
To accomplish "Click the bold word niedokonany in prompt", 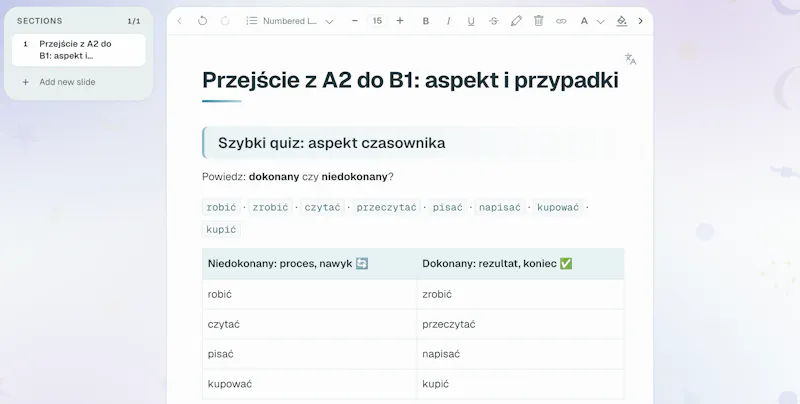I will pyautogui.click(x=355, y=177).
